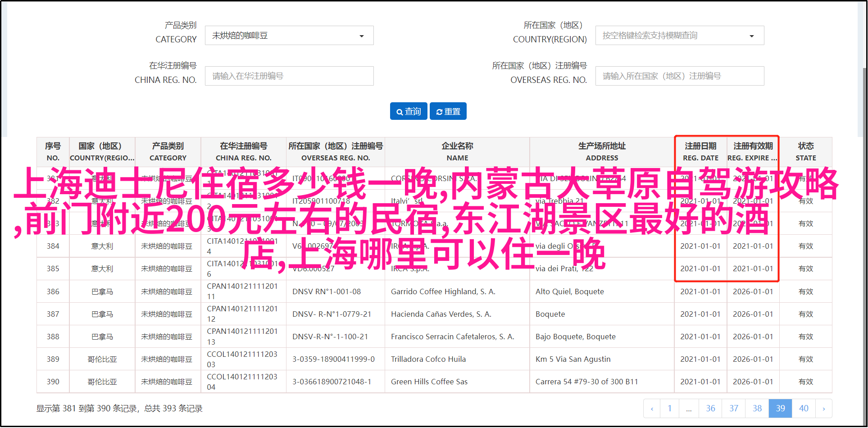
Task: Click the 注册日期 REG. DATE column header
Action: click(x=700, y=152)
